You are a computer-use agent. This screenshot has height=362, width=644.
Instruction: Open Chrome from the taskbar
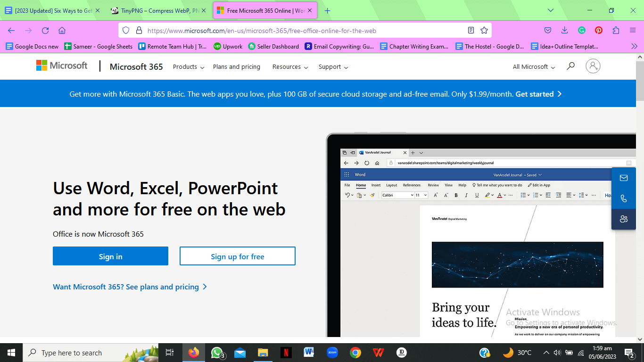[355, 353]
